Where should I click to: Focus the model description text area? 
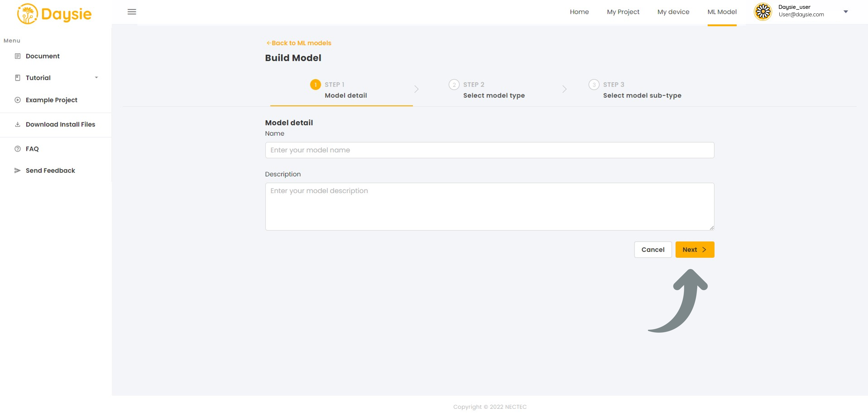coord(489,207)
